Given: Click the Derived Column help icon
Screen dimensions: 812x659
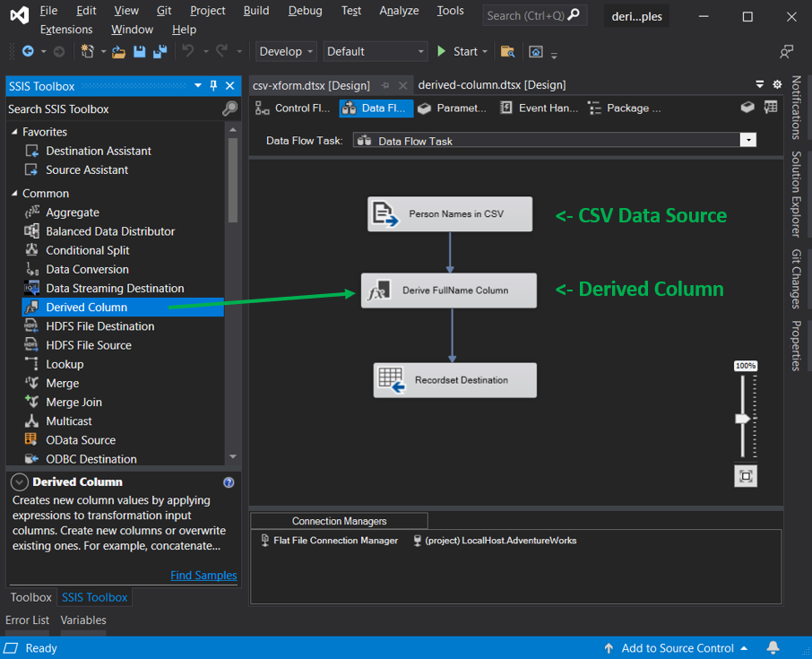Looking at the screenshot, I should [229, 482].
